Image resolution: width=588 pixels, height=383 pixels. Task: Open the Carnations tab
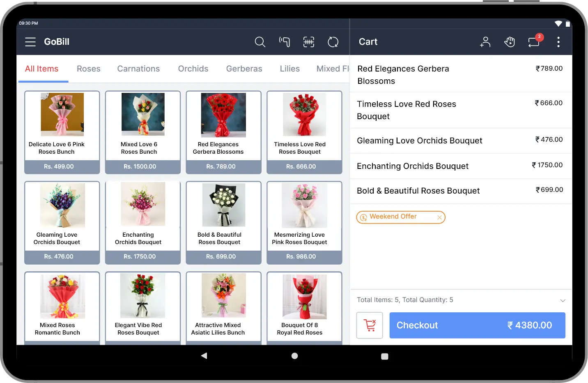point(138,69)
